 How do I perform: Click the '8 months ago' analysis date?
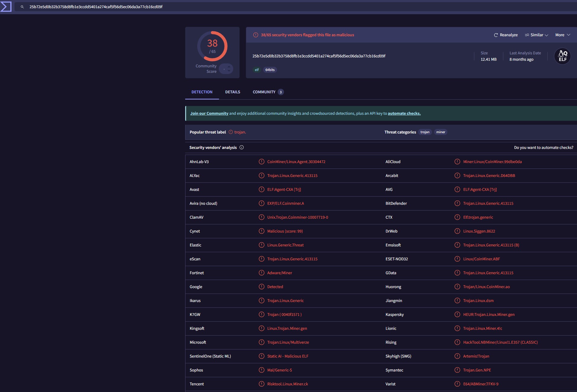click(521, 59)
